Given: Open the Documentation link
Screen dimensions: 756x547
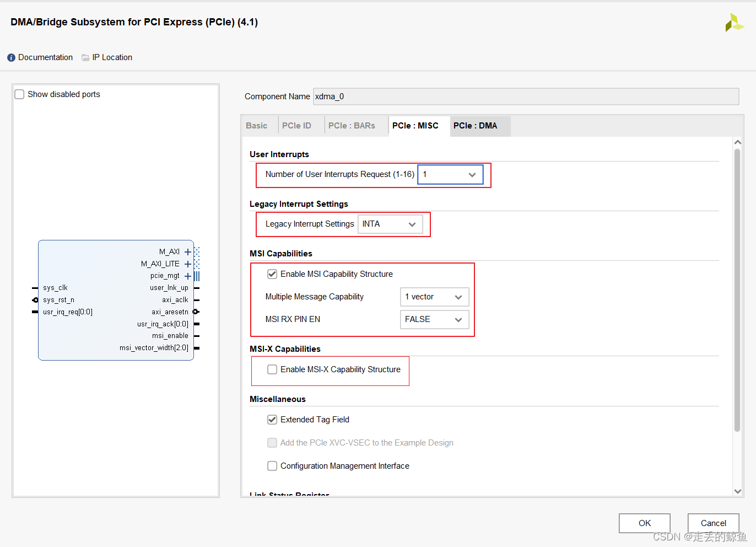Looking at the screenshot, I should click(x=45, y=57).
